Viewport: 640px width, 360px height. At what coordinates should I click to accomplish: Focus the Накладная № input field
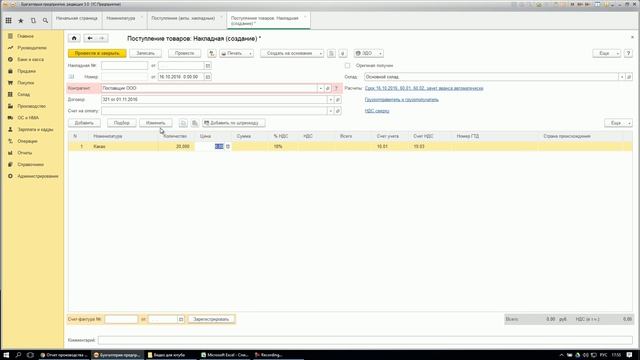(x=124, y=66)
